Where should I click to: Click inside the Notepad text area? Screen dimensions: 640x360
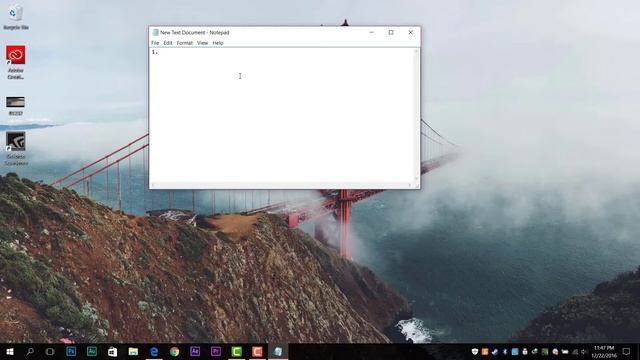point(282,116)
